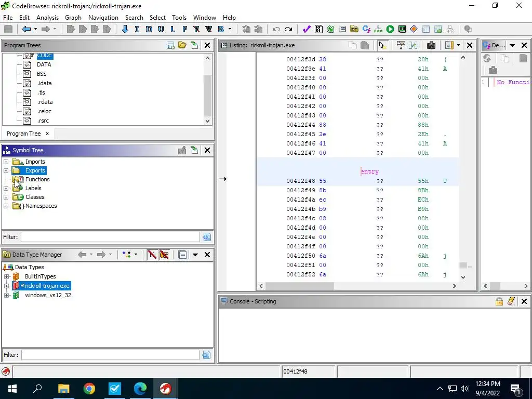Image resolution: width=532 pixels, height=399 pixels.
Task: Click the orange diamond icon in toolbar
Action: (x=414, y=29)
